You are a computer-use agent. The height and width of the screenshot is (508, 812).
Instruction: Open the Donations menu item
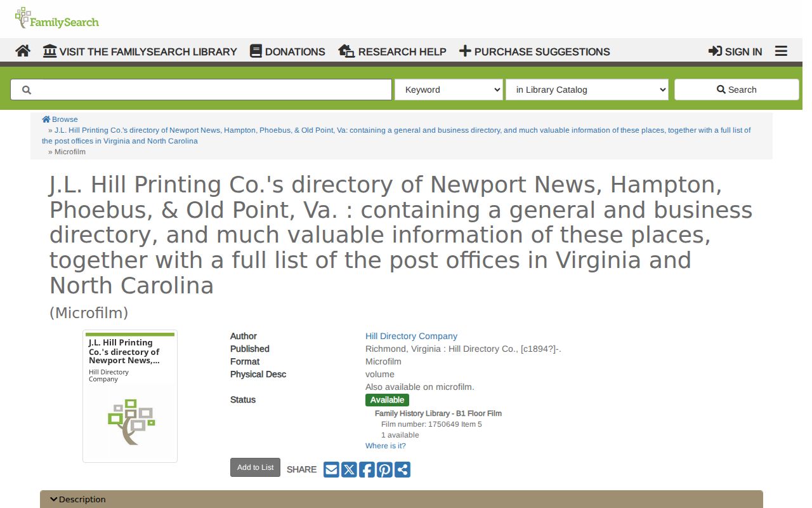point(287,51)
